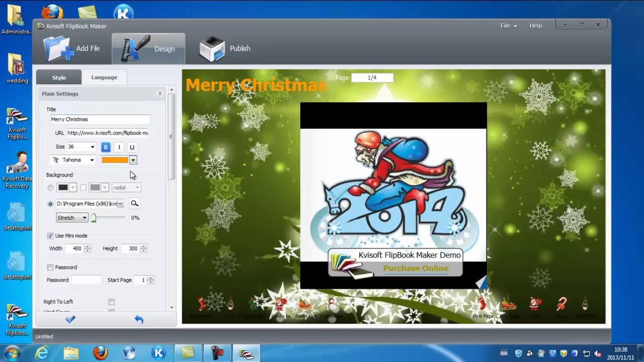Screen dimensions: 644x362
Task: Switch to the Language tab
Action: [x=104, y=77]
